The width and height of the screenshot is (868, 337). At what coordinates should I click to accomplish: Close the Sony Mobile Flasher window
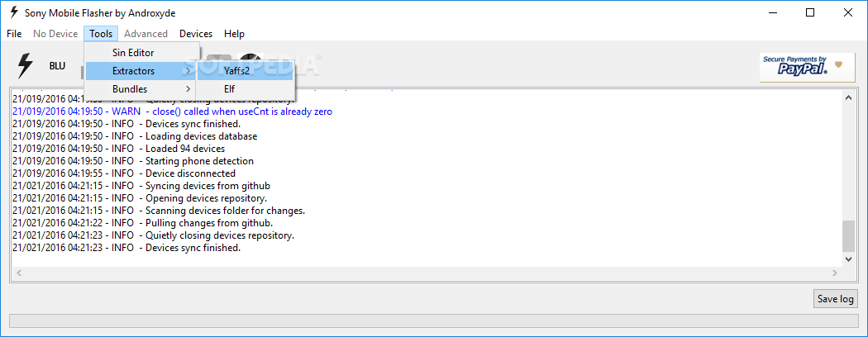pyautogui.click(x=847, y=12)
